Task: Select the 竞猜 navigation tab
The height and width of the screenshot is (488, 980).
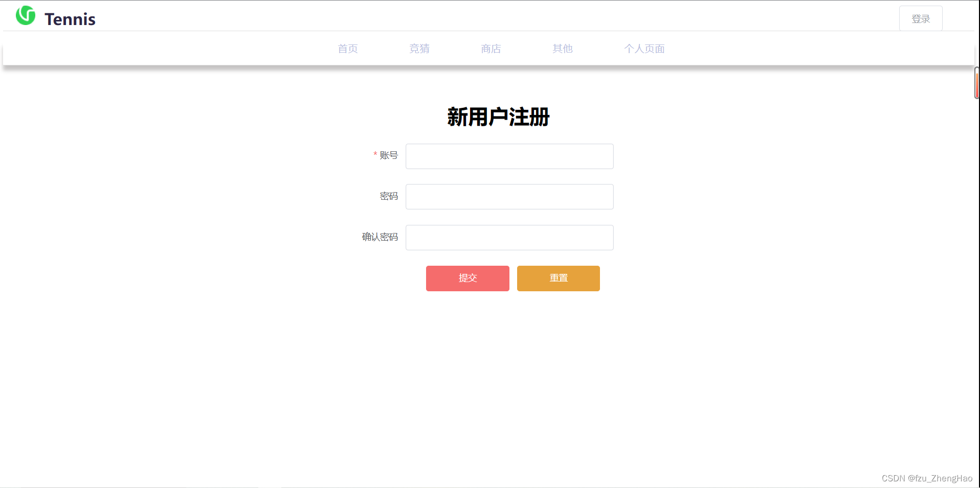Action: point(419,49)
